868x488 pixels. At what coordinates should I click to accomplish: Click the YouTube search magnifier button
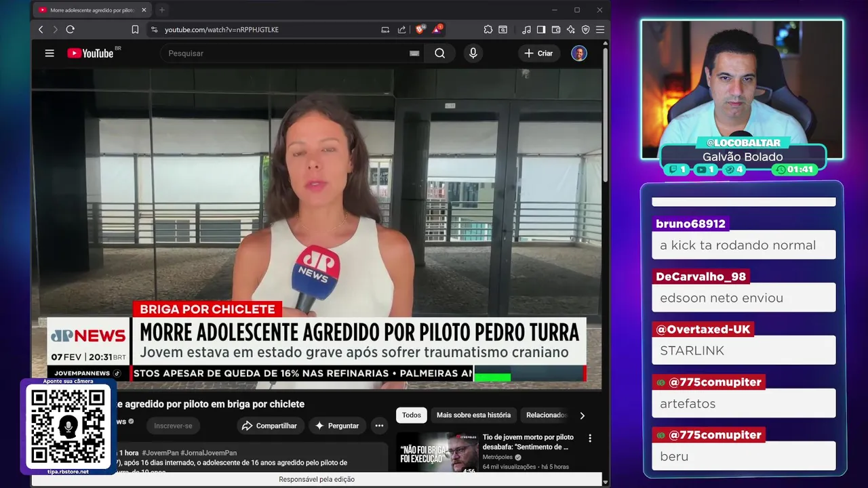click(x=440, y=54)
